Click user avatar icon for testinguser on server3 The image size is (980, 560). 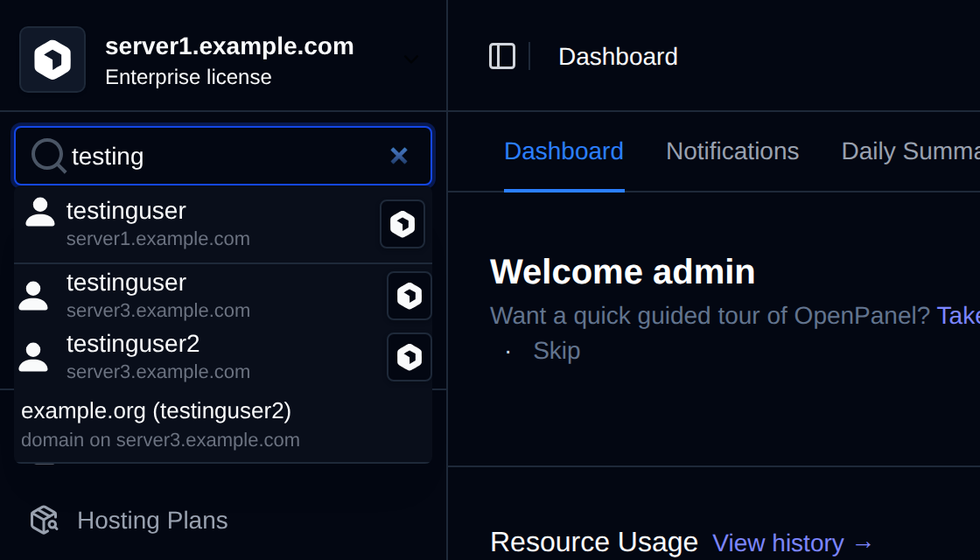(33, 297)
